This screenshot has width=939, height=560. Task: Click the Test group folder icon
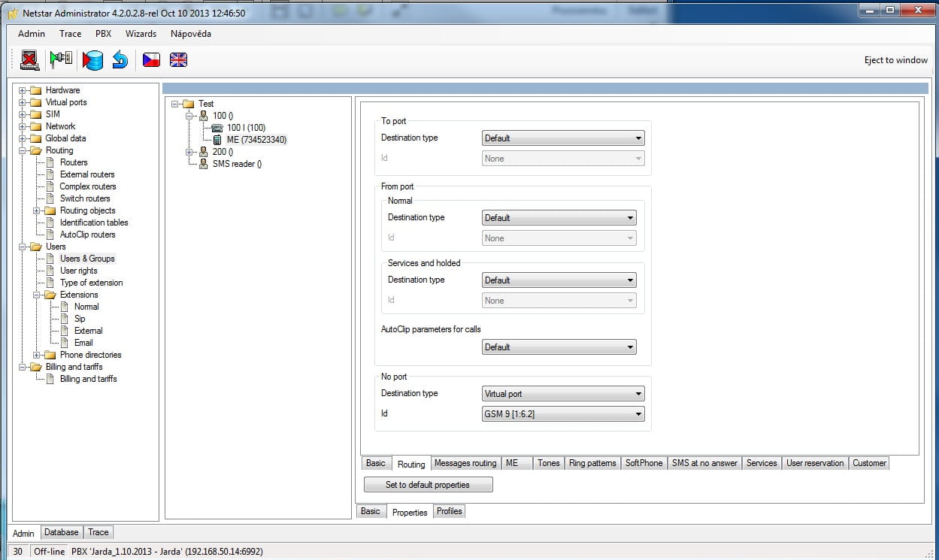pyautogui.click(x=189, y=104)
